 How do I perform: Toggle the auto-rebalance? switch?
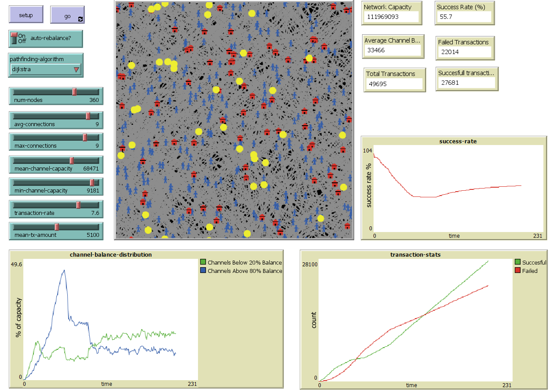click(x=14, y=38)
